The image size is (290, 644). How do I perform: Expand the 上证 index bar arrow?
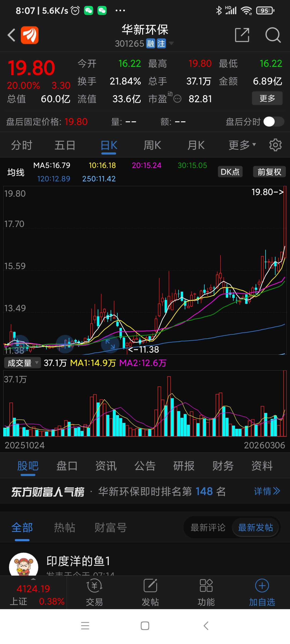click(33, 579)
